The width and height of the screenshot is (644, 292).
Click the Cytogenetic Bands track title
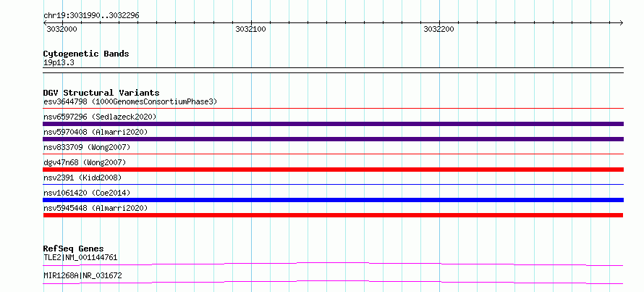click(x=86, y=54)
